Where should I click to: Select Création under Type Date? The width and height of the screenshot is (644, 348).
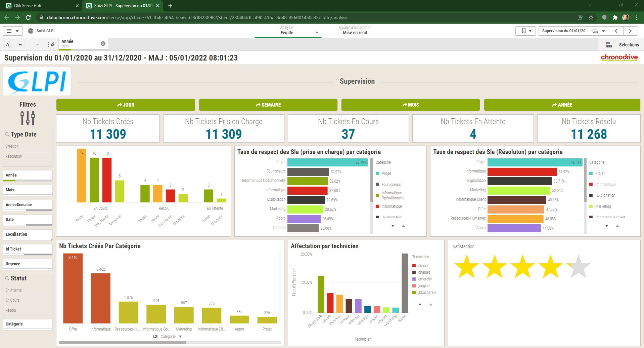(12, 146)
